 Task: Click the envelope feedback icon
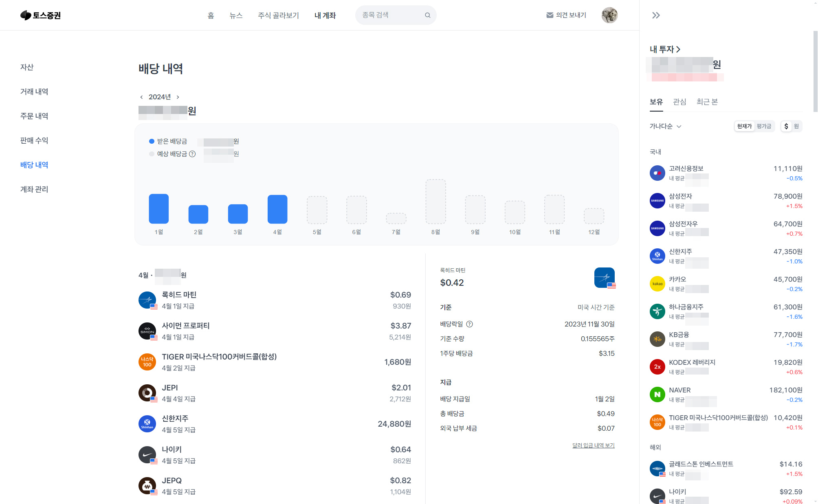click(x=550, y=15)
